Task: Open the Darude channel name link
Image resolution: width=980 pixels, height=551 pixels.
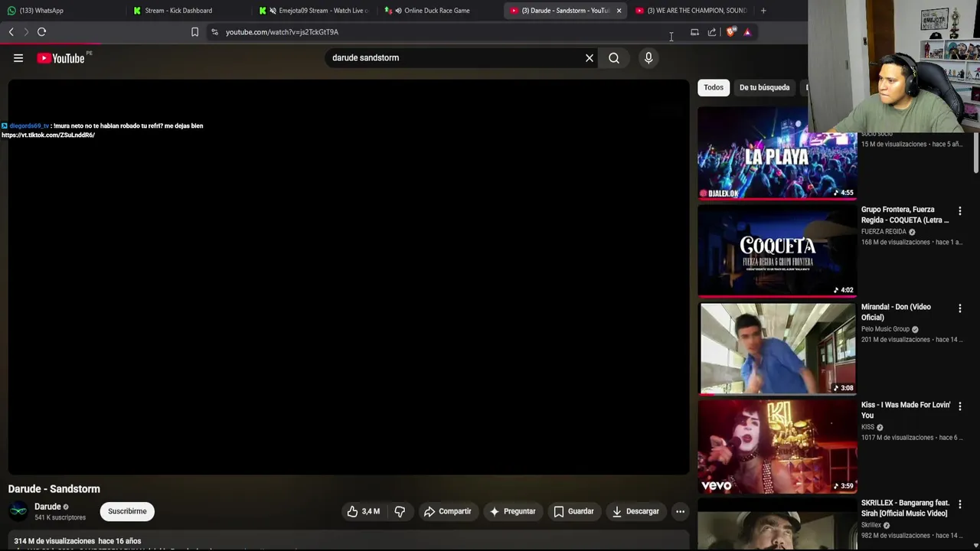Action: click(47, 507)
